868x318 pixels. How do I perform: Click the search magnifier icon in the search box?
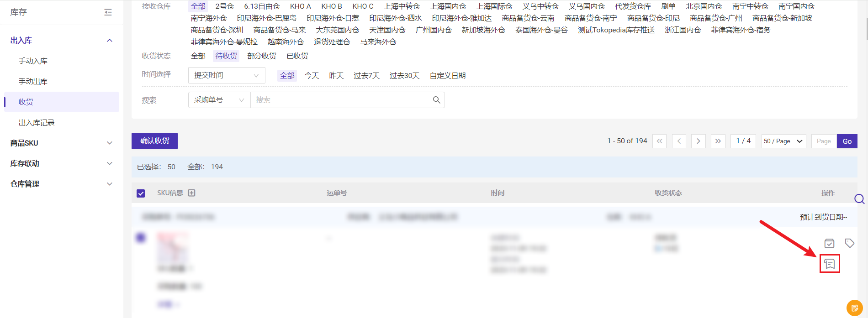pos(436,100)
